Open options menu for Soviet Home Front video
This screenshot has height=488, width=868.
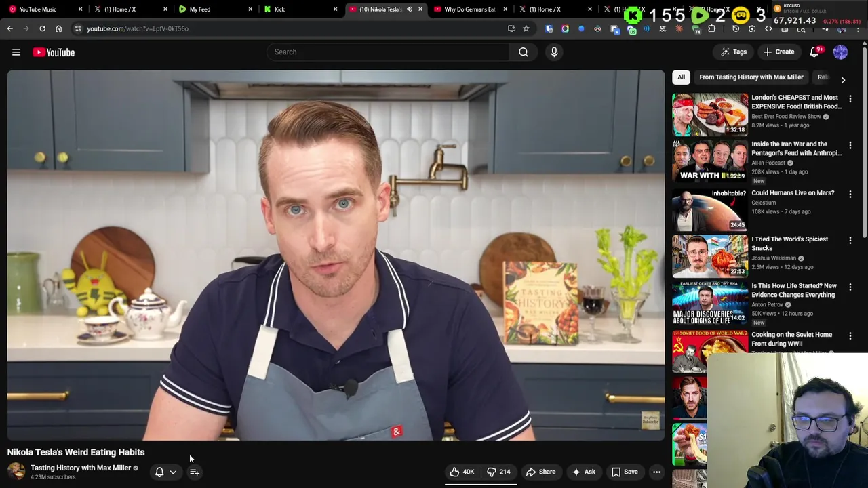pos(850,336)
